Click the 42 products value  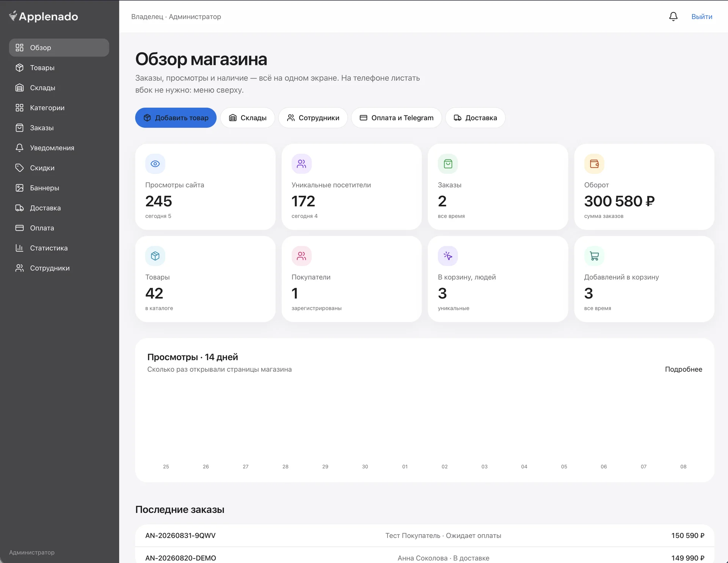click(x=154, y=293)
